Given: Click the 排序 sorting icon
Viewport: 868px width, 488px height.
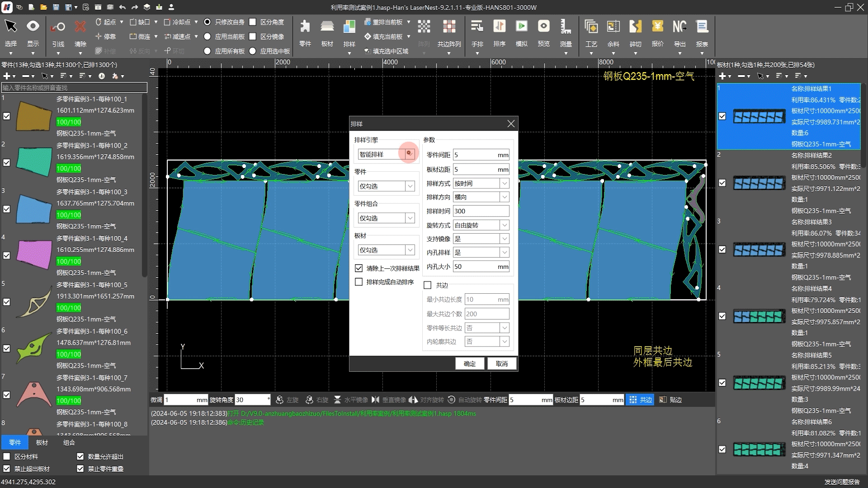Looking at the screenshot, I should point(499,27).
